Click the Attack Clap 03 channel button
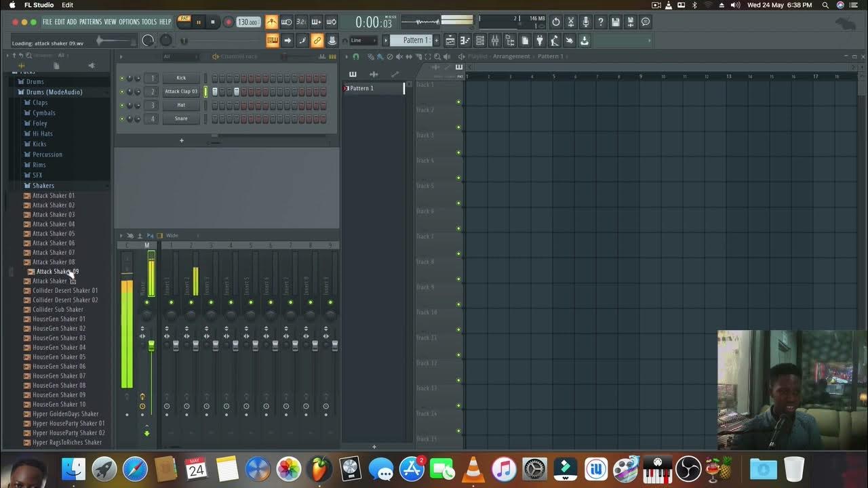Image resolution: width=868 pixels, height=488 pixels. 181,91
